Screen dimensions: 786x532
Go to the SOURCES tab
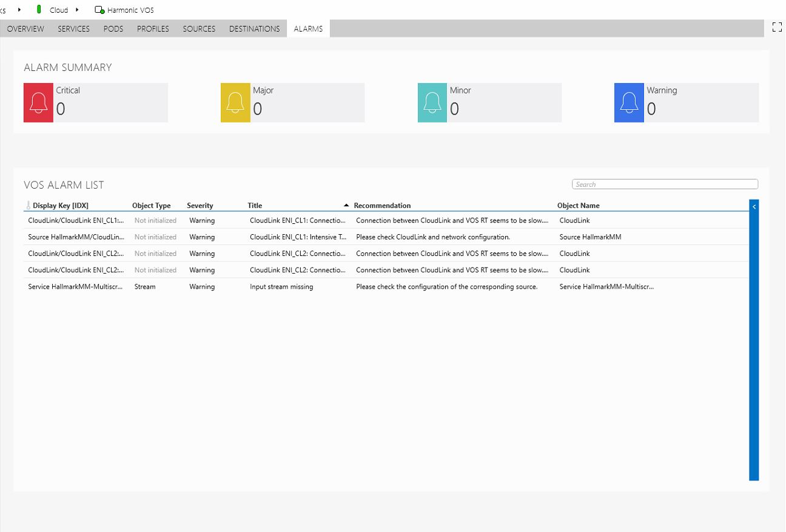click(x=199, y=29)
